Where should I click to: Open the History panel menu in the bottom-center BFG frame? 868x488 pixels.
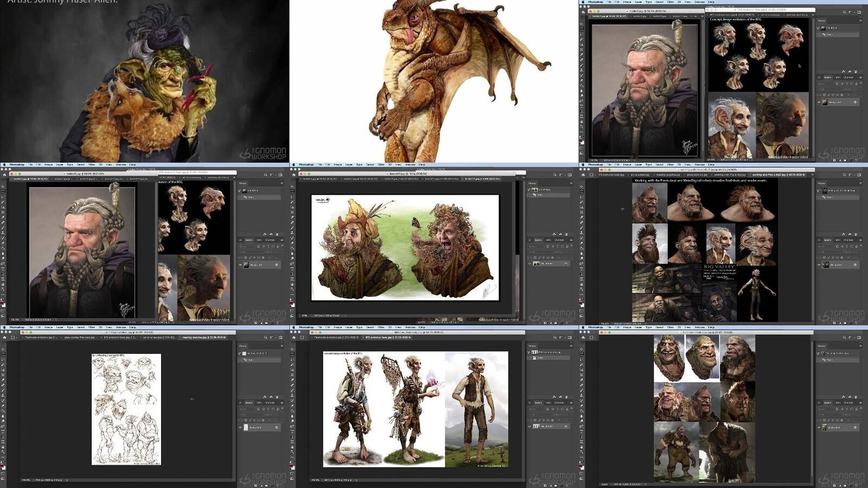571,346
